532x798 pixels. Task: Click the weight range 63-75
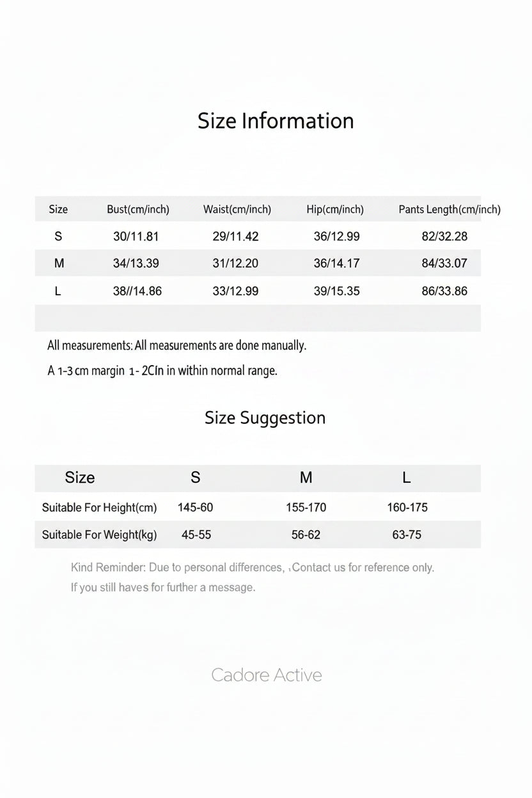407,535
